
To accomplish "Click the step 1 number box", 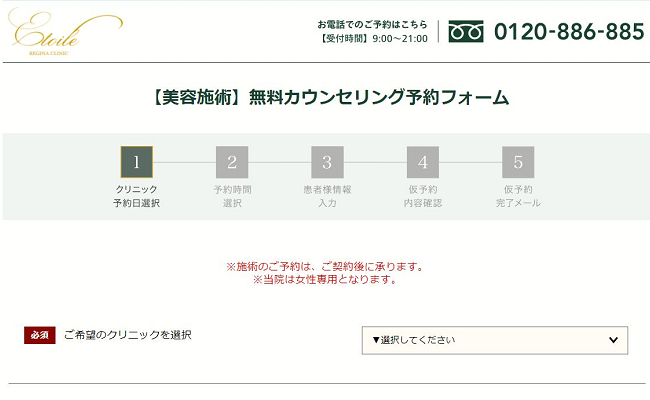I will (136, 162).
